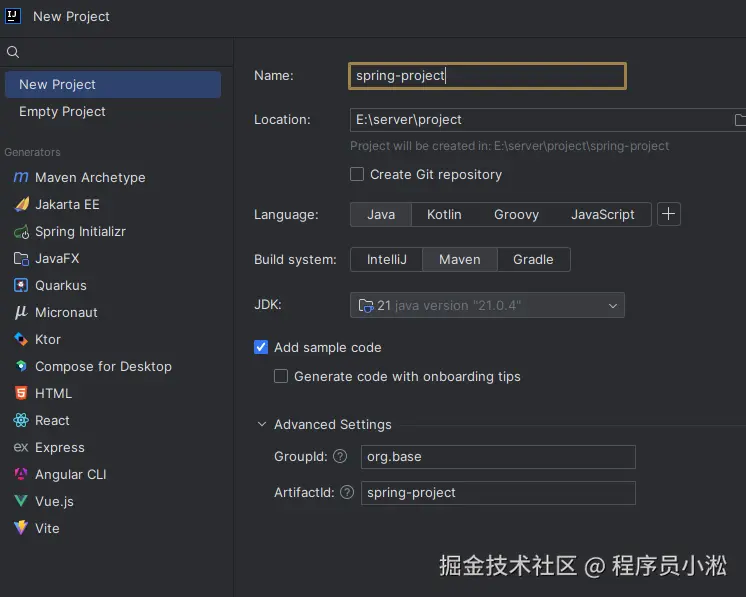Choose the Spring Initializr icon
Screen dimensions: 746x597
pos(21,232)
